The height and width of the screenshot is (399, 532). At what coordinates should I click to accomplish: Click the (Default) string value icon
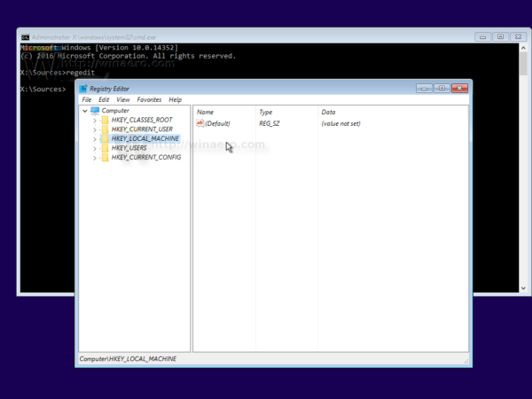199,123
